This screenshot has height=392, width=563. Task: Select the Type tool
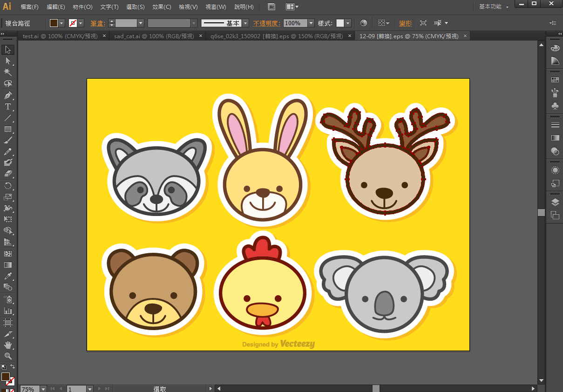point(8,107)
